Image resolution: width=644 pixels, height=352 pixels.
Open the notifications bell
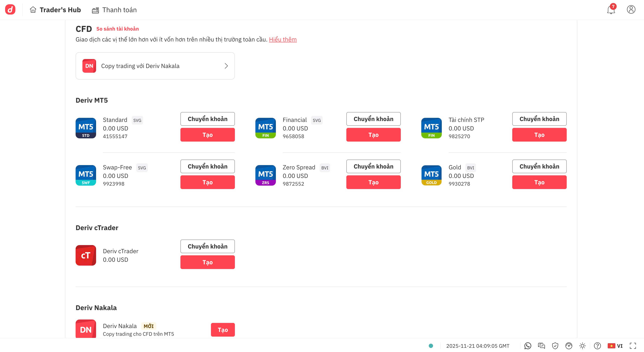(611, 10)
